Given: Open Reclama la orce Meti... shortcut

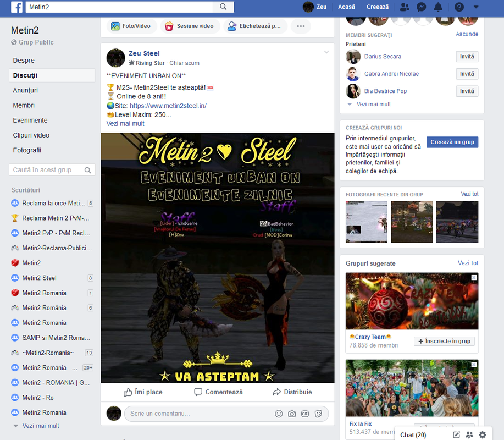Looking at the screenshot, I should tap(52, 204).
